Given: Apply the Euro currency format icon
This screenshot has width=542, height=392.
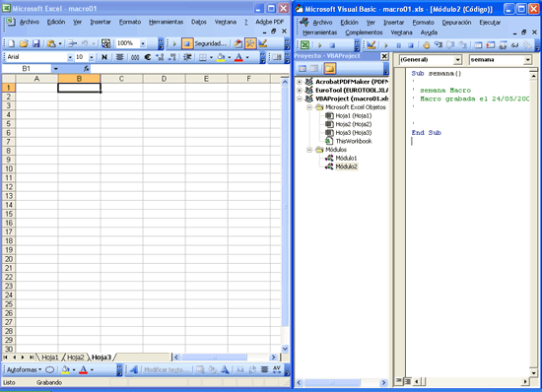Looking at the screenshot, I should coord(148,57).
